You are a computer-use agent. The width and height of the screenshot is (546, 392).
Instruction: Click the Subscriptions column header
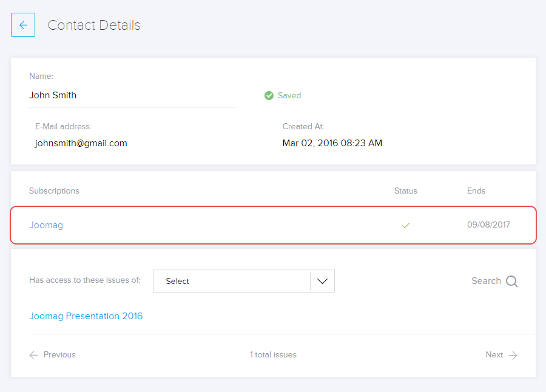click(54, 191)
